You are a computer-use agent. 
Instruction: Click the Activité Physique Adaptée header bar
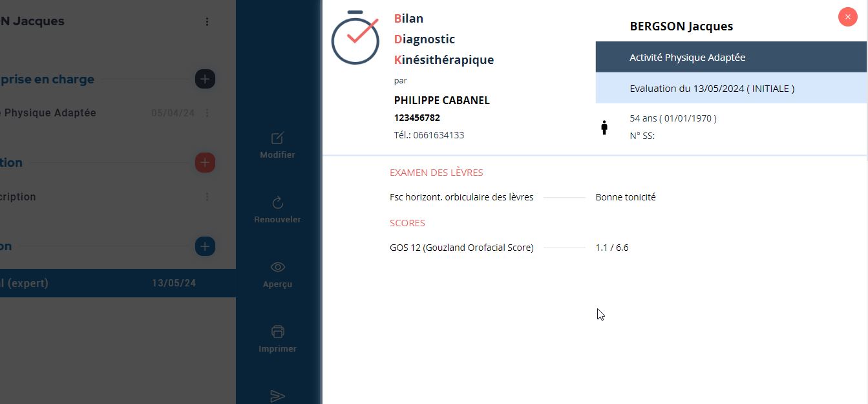[731, 57]
